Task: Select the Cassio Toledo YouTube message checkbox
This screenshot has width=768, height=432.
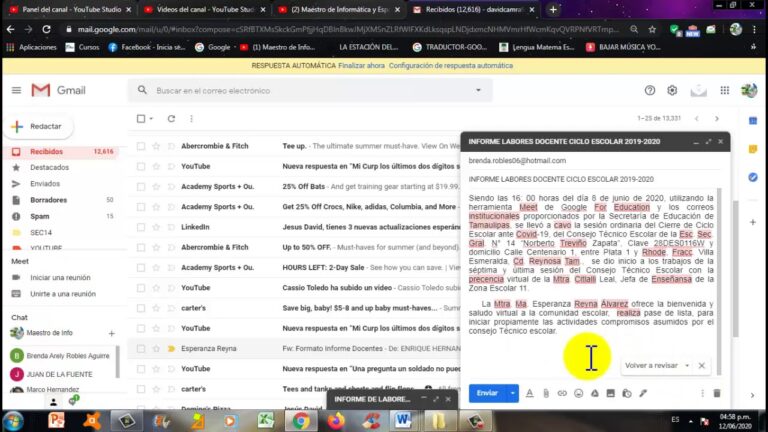Action: tap(141, 288)
